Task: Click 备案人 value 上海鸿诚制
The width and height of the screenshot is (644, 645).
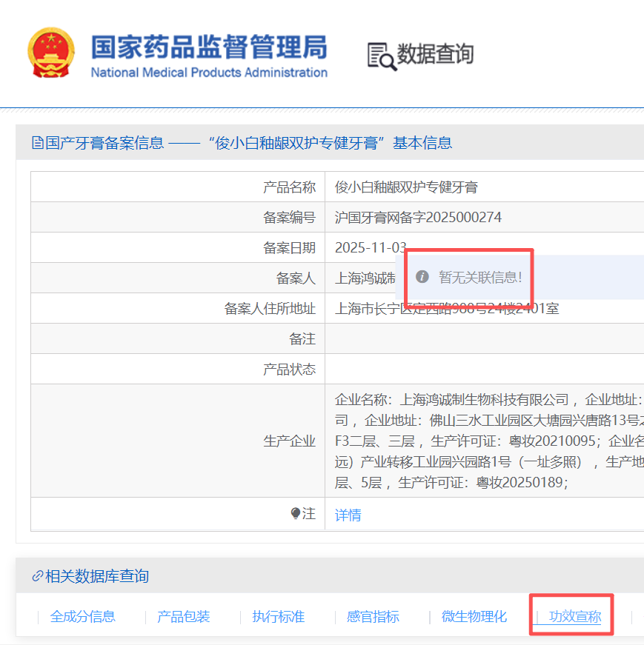Action: click(x=365, y=278)
